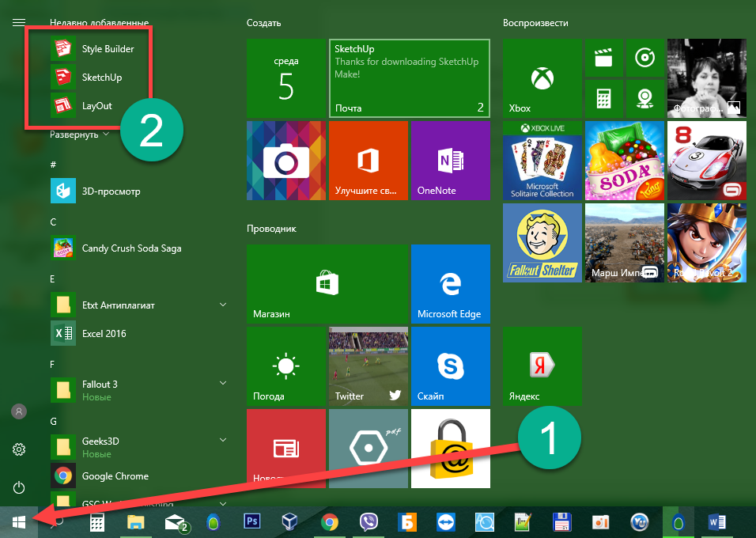Viewport: 756px width, 538px height.
Task: Expand the Etxt Антиплагиат folder
Action: 223,305
